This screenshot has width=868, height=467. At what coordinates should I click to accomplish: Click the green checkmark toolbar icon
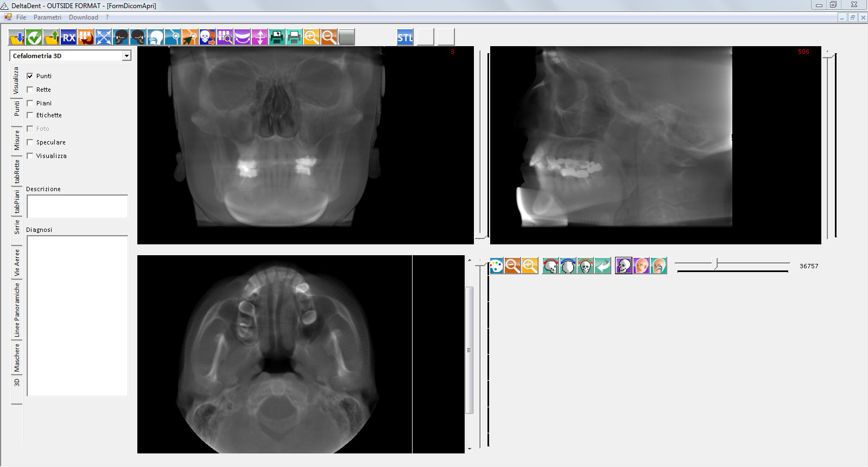click(34, 37)
